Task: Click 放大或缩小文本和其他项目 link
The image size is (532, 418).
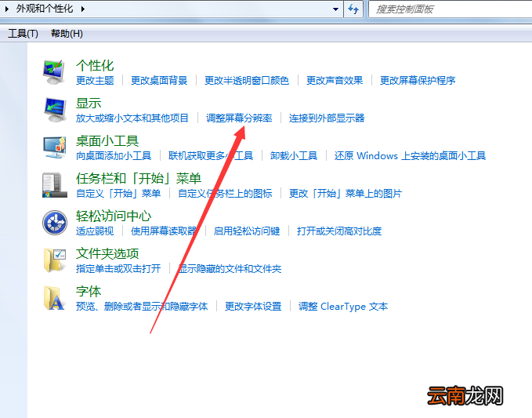Action: pyautogui.click(x=132, y=118)
